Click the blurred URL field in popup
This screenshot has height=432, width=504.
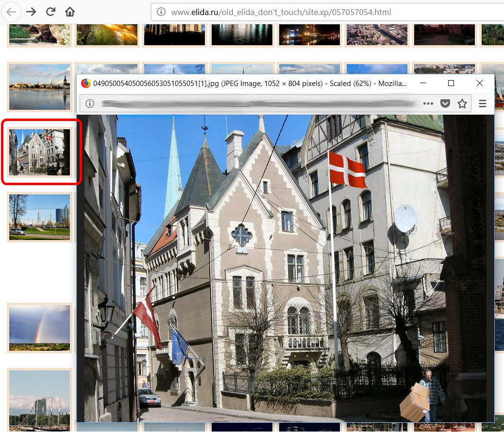pos(259,104)
